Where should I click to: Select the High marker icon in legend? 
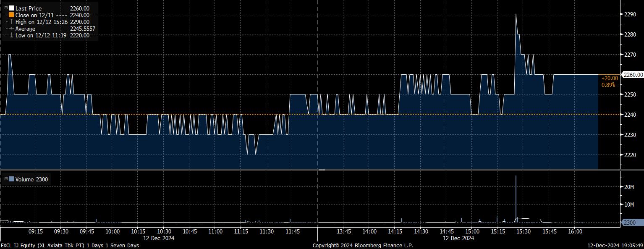(11, 22)
